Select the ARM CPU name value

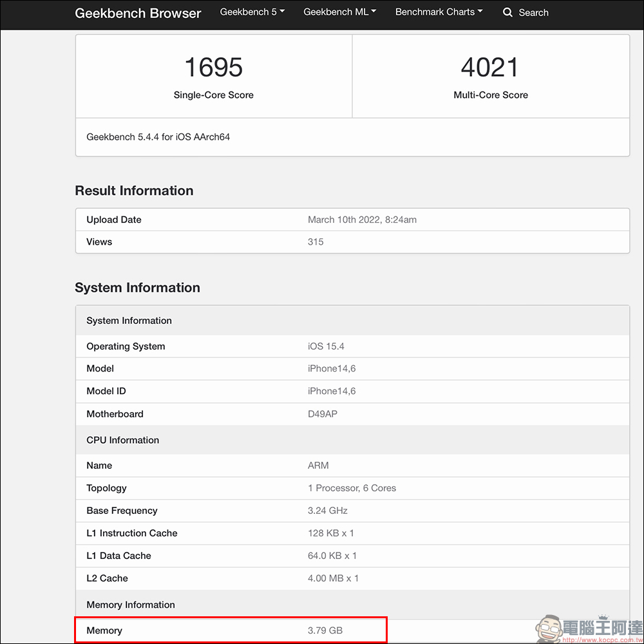click(318, 466)
